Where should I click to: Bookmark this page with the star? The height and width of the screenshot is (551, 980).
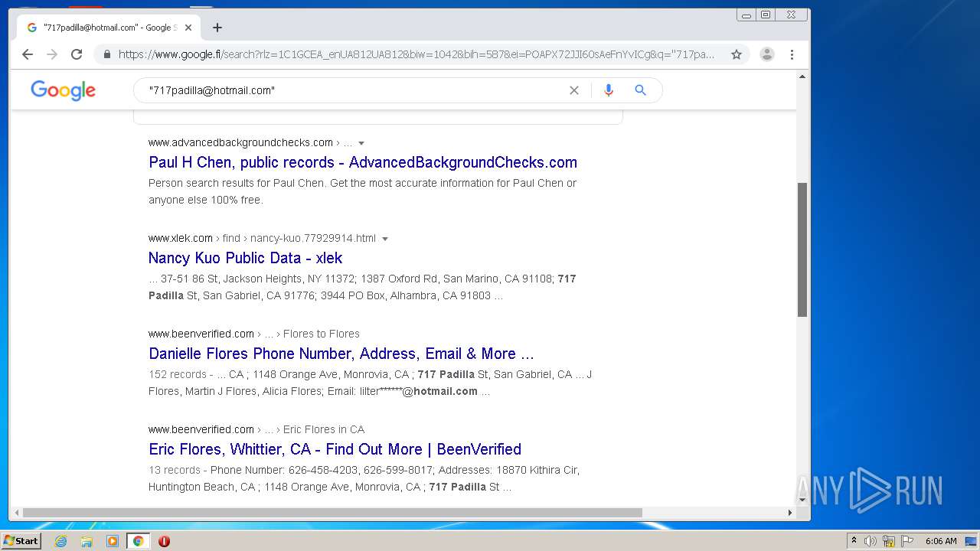tap(737, 54)
